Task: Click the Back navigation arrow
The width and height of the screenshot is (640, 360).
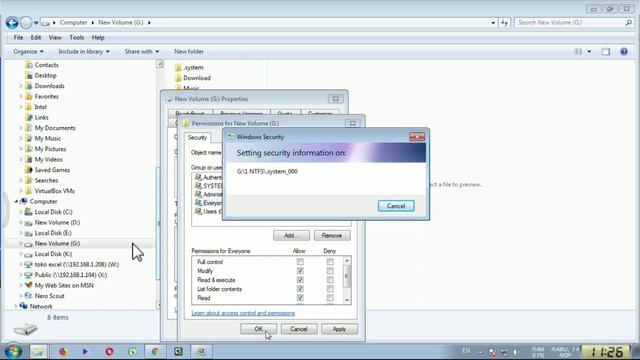Action: tap(12, 23)
